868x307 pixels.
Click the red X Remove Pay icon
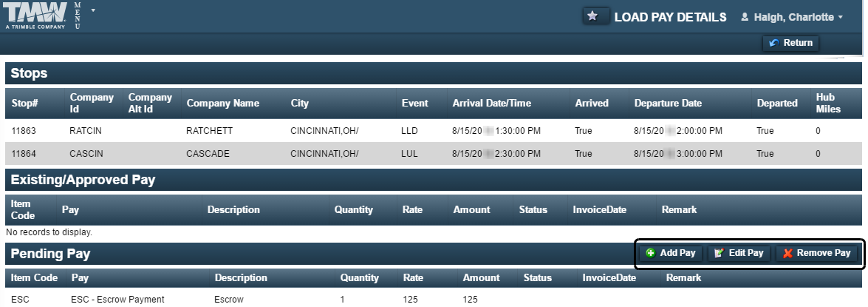(x=787, y=253)
